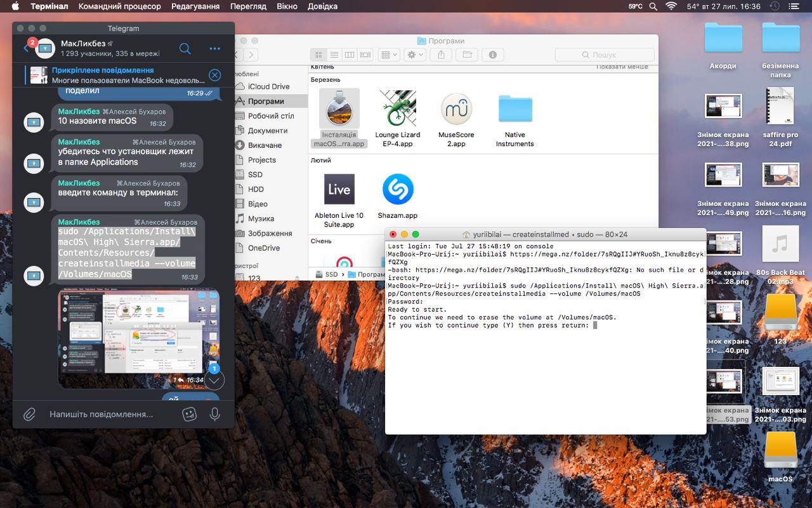Select iCloud Drive in Finder sidebar
Screen dimensions: 812x508
268,86
